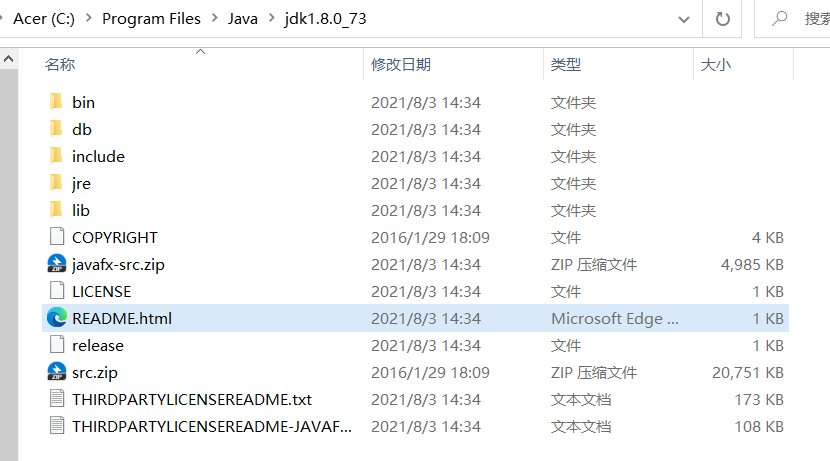Select the jre folder icon
The height and width of the screenshot is (461, 830).
pyautogui.click(x=56, y=183)
